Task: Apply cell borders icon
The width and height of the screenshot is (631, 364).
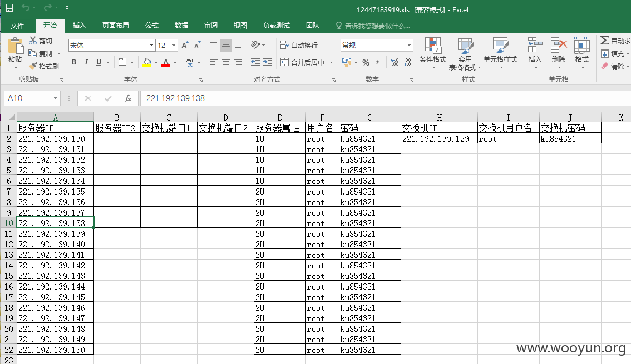Action: click(x=123, y=62)
